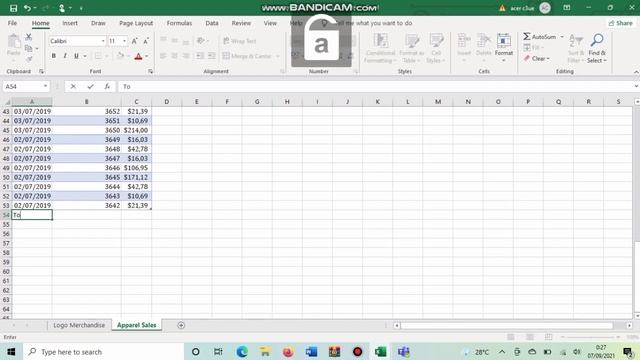Toggle bold formatting

click(53, 56)
